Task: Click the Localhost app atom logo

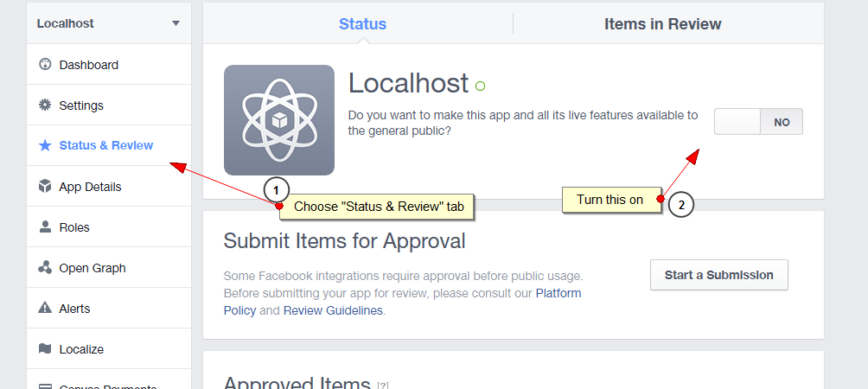Action: tap(279, 120)
